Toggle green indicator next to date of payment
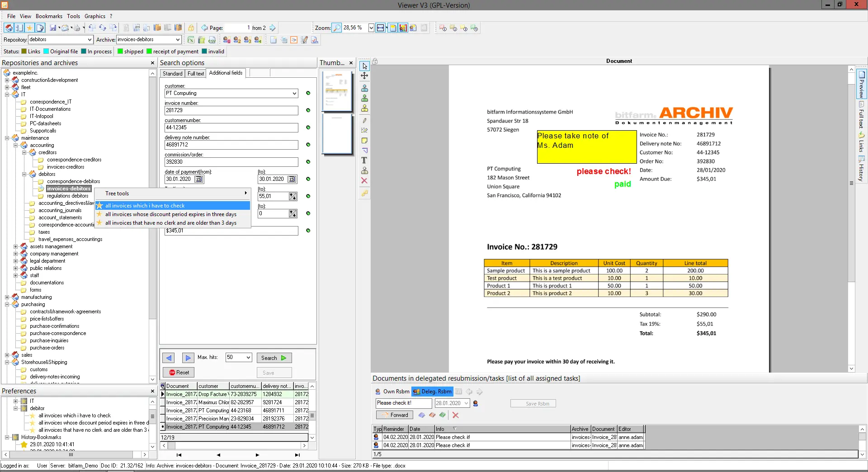868x472 pixels. click(x=308, y=179)
